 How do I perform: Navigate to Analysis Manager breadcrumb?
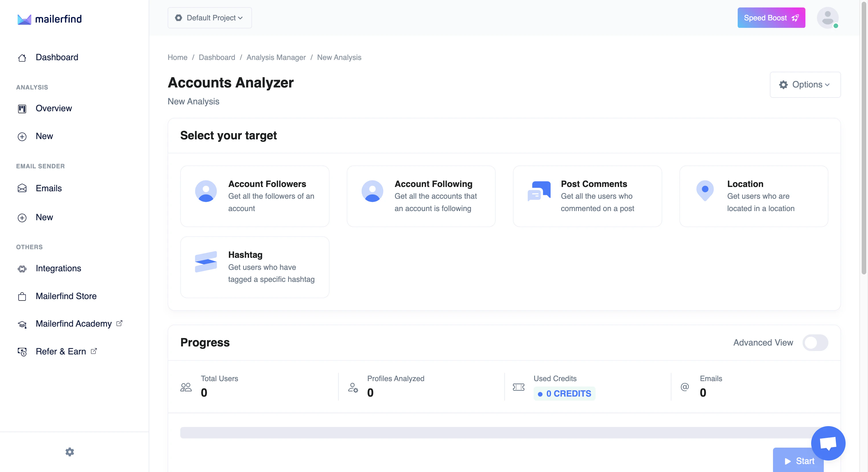(276, 57)
